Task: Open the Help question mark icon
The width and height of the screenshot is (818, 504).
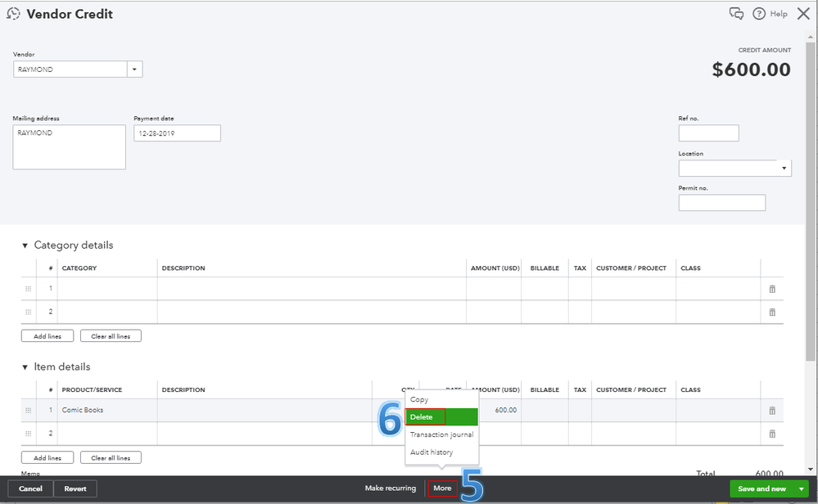Action: point(759,14)
